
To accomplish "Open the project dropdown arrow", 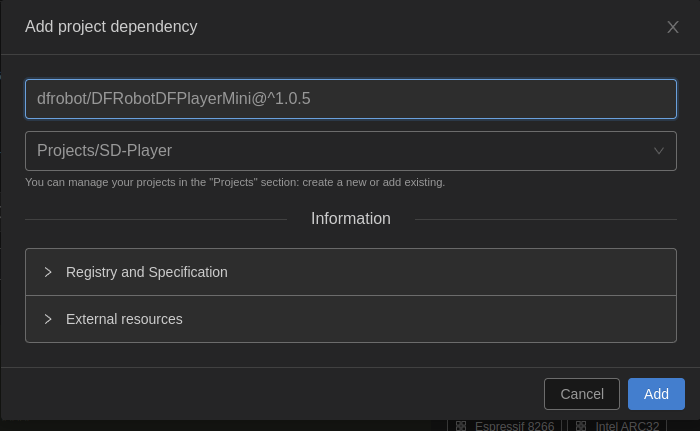I will [x=659, y=151].
